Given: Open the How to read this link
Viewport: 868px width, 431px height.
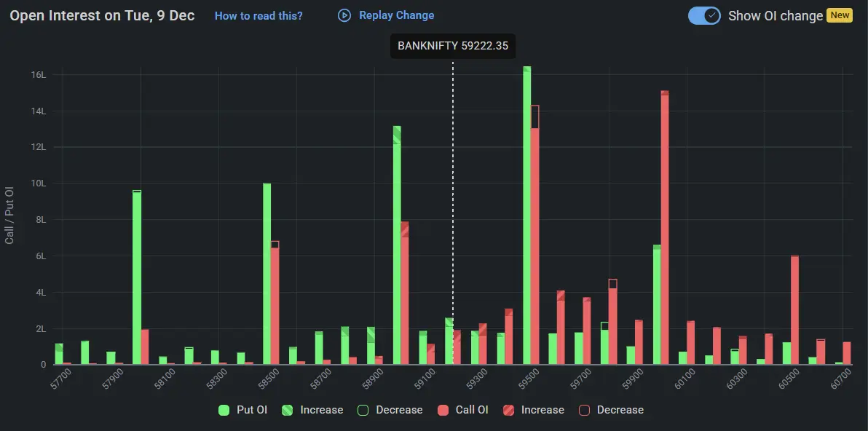Looking at the screenshot, I should [x=259, y=15].
